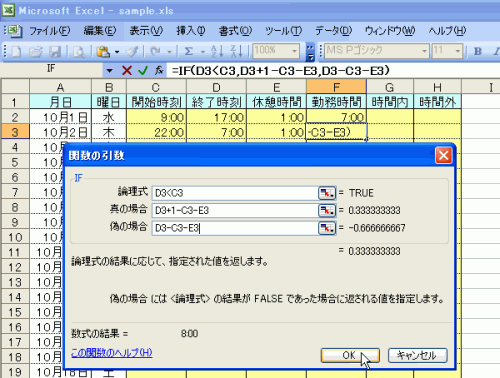The width and height of the screenshot is (500, 378).
Task: Open the Paste options dropdown arrow
Action: (x=117, y=52)
